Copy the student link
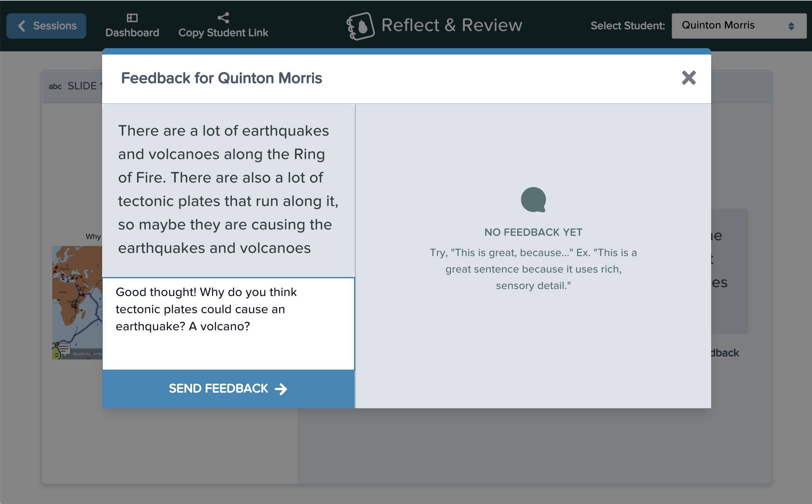The image size is (812, 504). 223,27
